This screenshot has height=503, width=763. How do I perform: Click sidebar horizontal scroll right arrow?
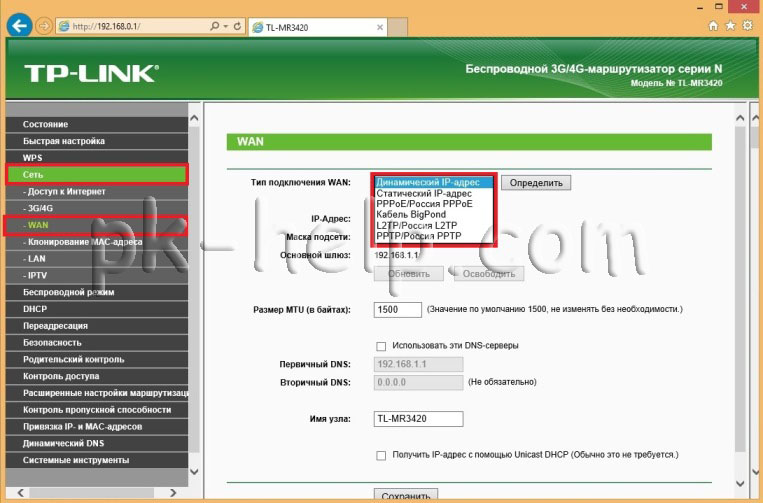click(173, 492)
